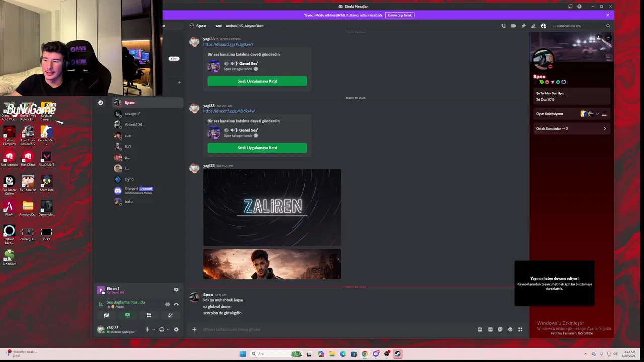Click Windows Start button on taskbar
Screen dimensions: 644x362
coord(243,354)
